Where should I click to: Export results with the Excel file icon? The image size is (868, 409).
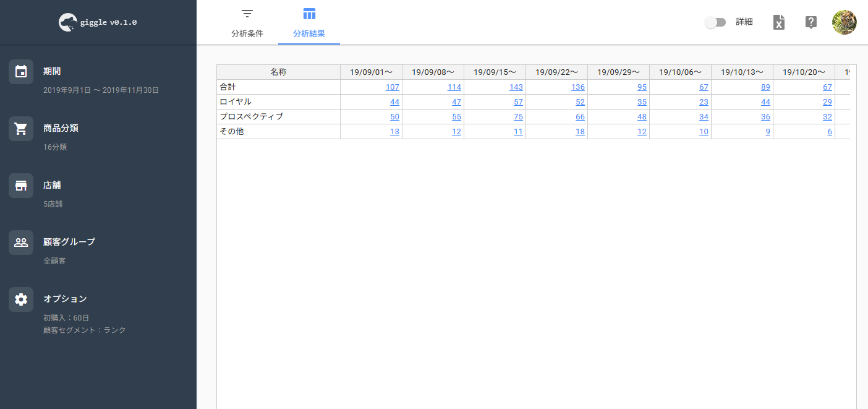pos(779,22)
